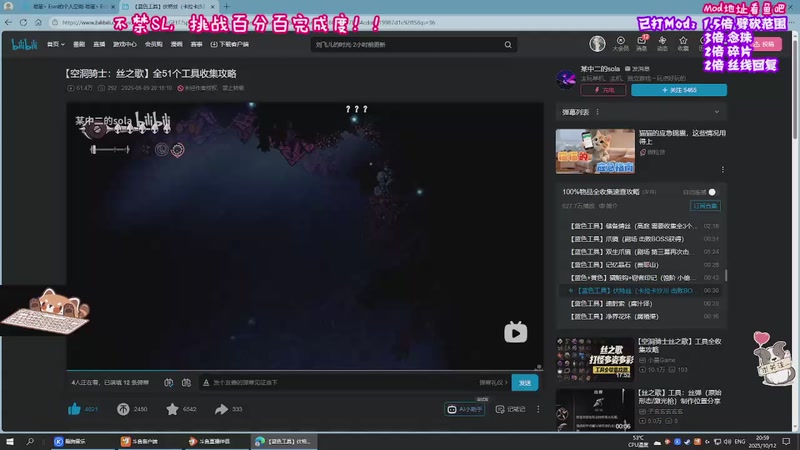Give a coin to the video
Image resolution: width=800 pixels, height=450 pixels.
pos(123,409)
